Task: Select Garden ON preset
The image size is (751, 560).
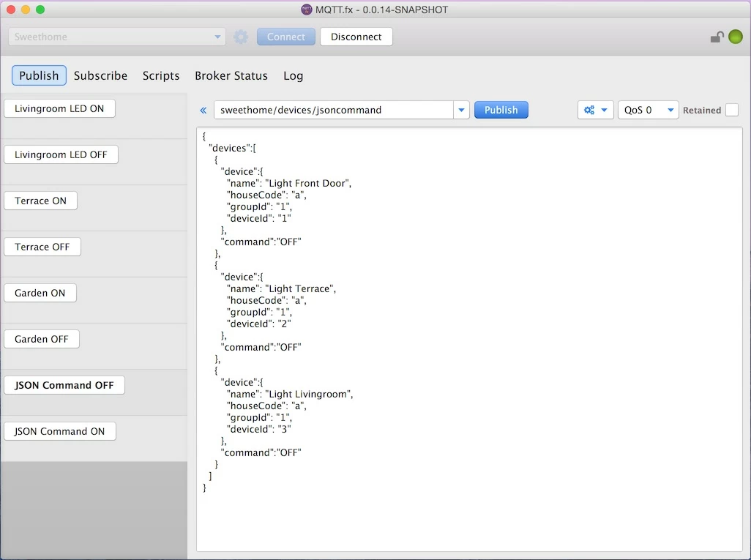Action: click(x=40, y=293)
